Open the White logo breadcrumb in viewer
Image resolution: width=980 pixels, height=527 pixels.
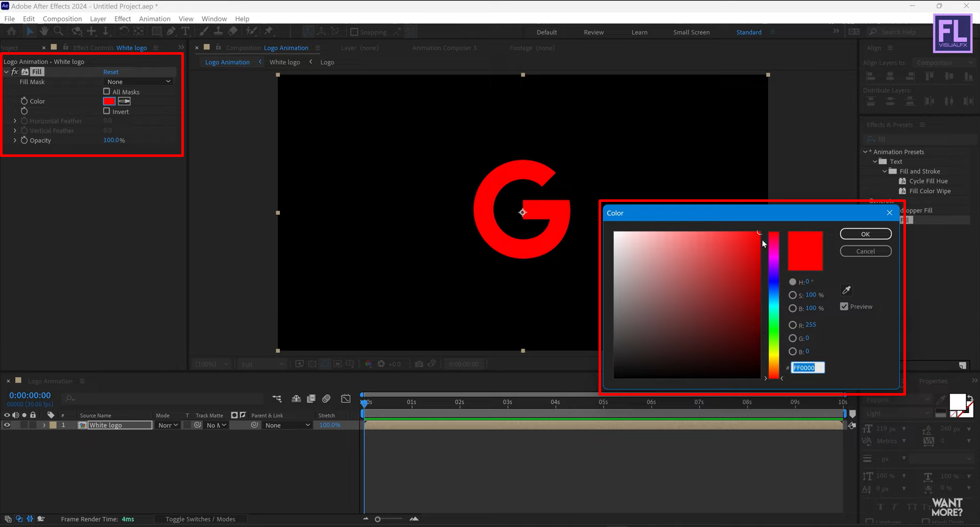point(284,62)
